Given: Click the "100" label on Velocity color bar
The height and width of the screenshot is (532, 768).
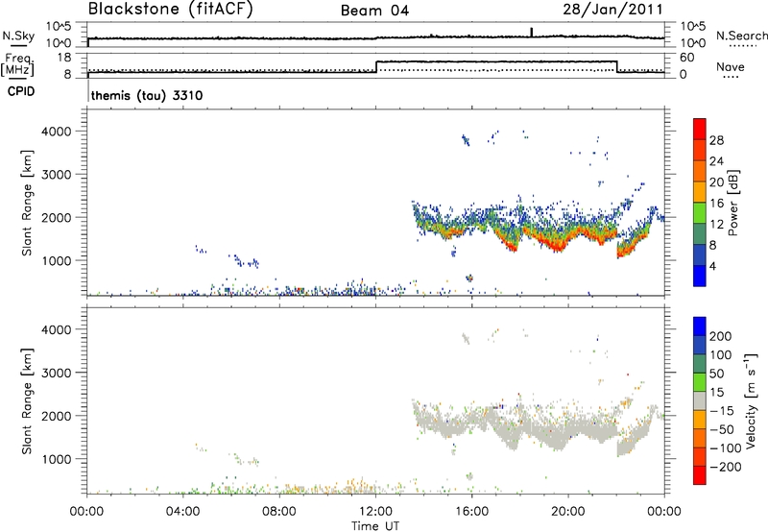Looking at the screenshot, I should point(721,354).
